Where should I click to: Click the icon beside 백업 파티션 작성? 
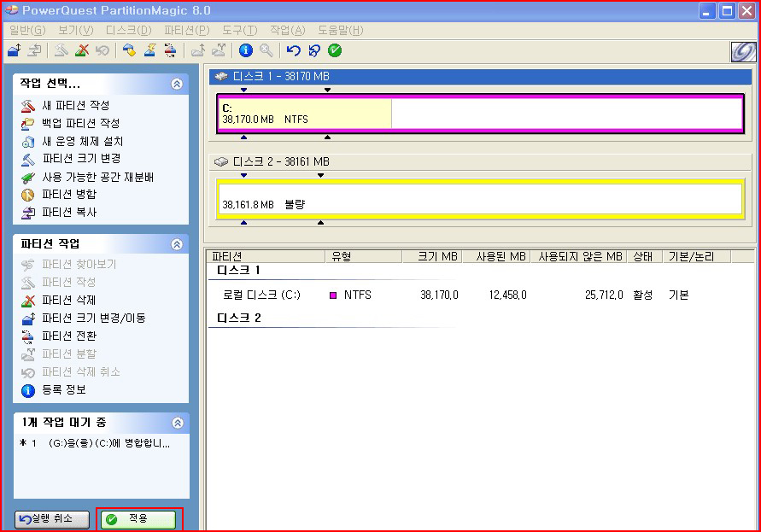28,123
